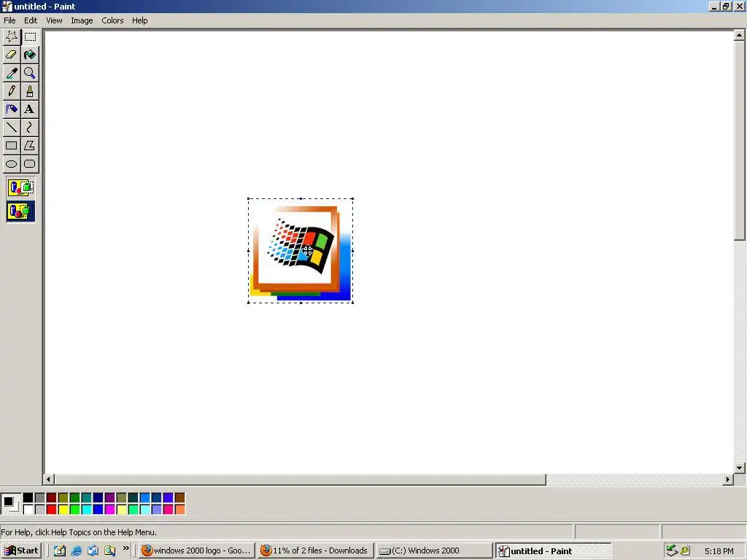Select the brown palette color
The width and height of the screenshot is (747, 560).
[179, 498]
